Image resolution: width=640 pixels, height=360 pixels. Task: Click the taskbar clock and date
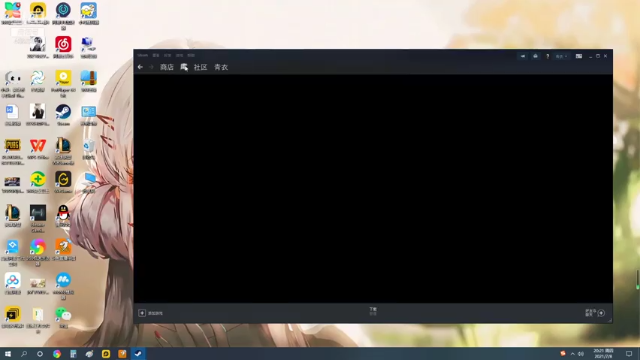click(x=603, y=353)
